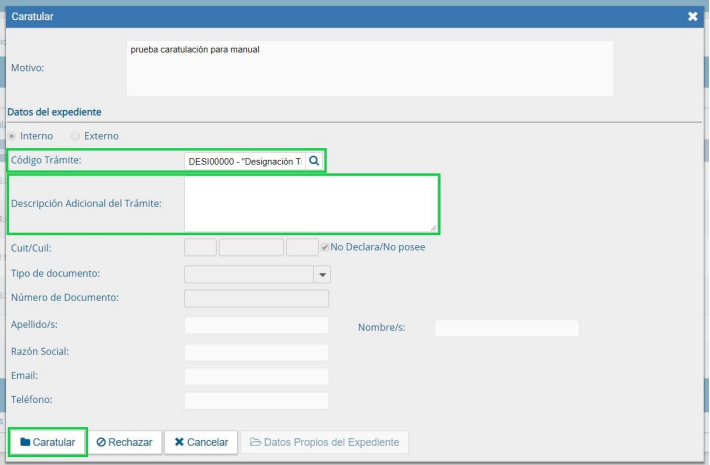Image resolution: width=710 pixels, height=465 pixels.
Task: Close the Caratular dialog with the X
Action: (693, 16)
